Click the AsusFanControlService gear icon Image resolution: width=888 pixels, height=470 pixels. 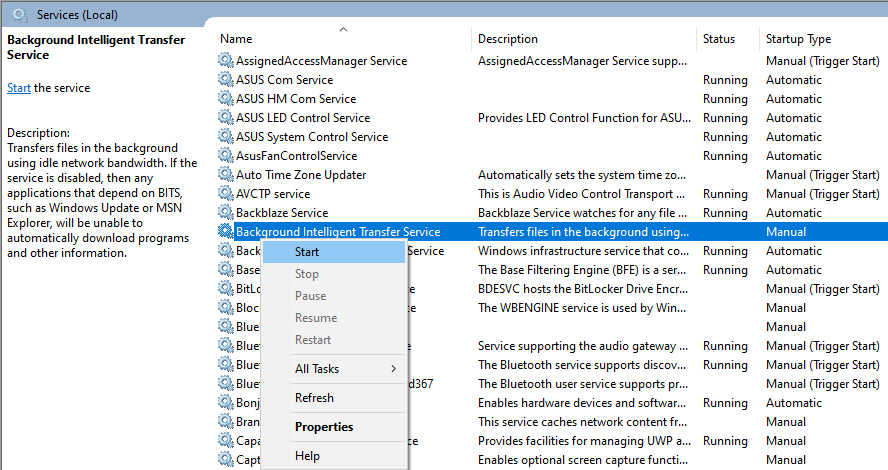(x=225, y=156)
